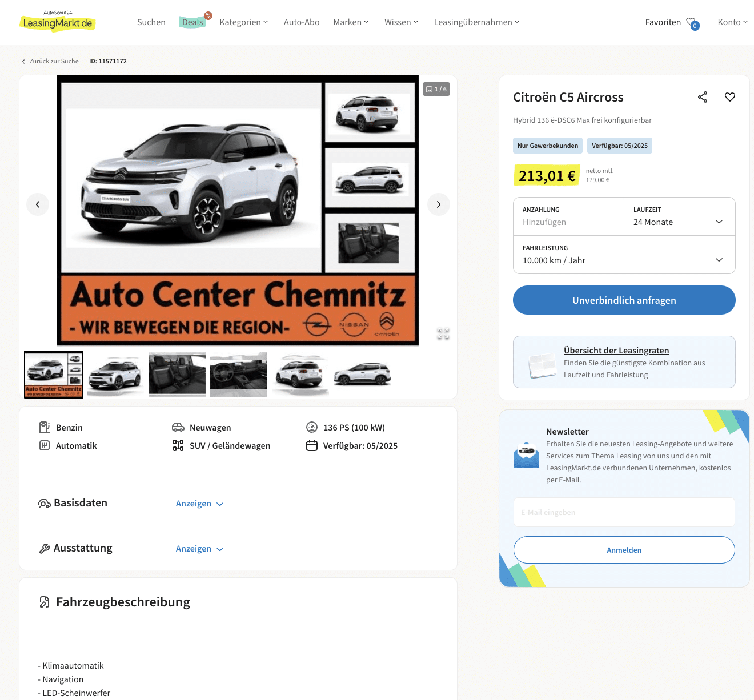Viewport: 754px width, 700px height.
Task: Click Anzahlung Hinzufügen field
Action: click(568, 216)
